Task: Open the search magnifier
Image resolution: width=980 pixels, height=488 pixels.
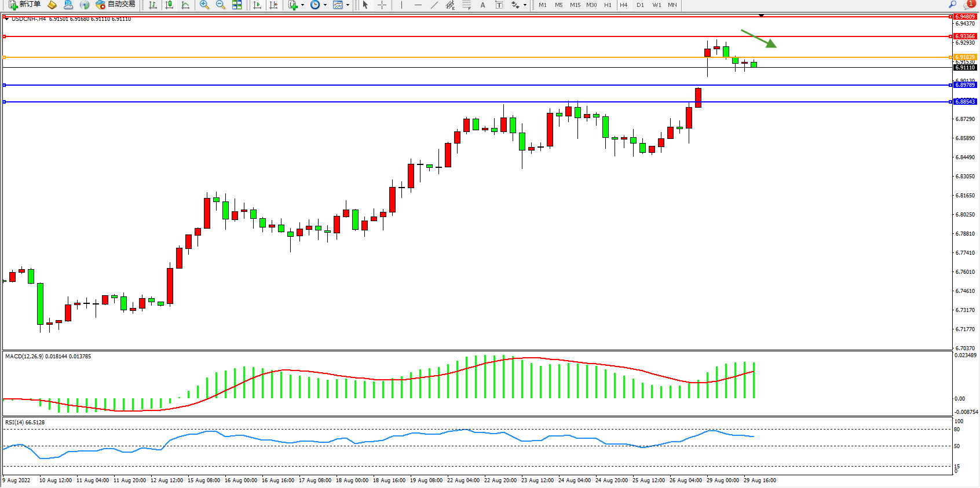Action: pos(952,5)
